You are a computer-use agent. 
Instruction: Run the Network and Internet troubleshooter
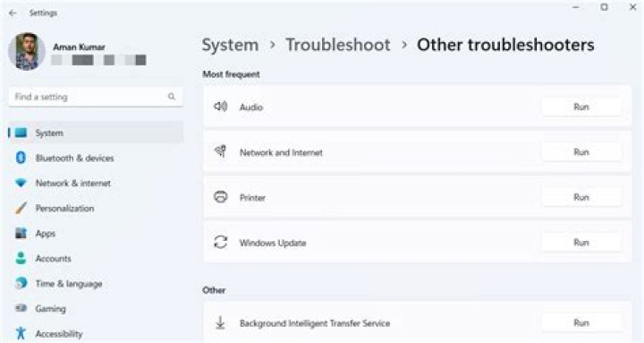pos(581,152)
